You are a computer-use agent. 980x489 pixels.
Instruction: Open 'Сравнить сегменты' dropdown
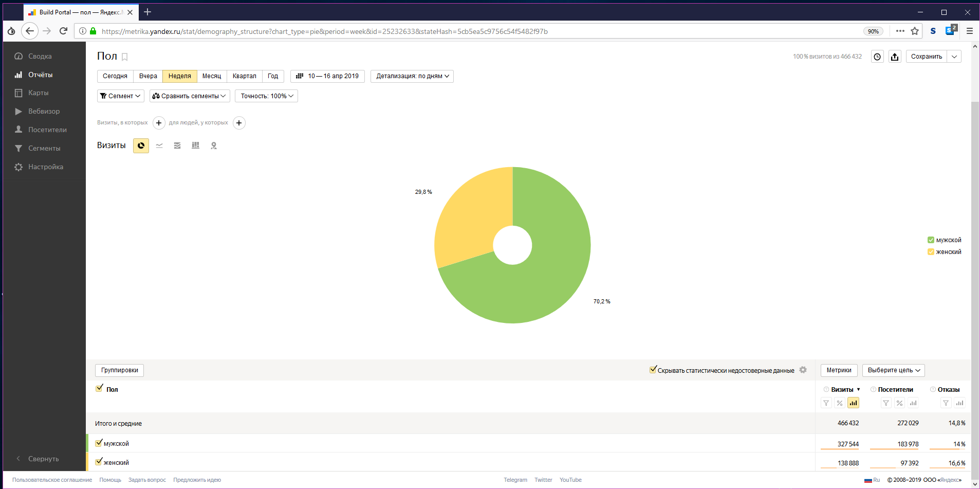tap(190, 96)
